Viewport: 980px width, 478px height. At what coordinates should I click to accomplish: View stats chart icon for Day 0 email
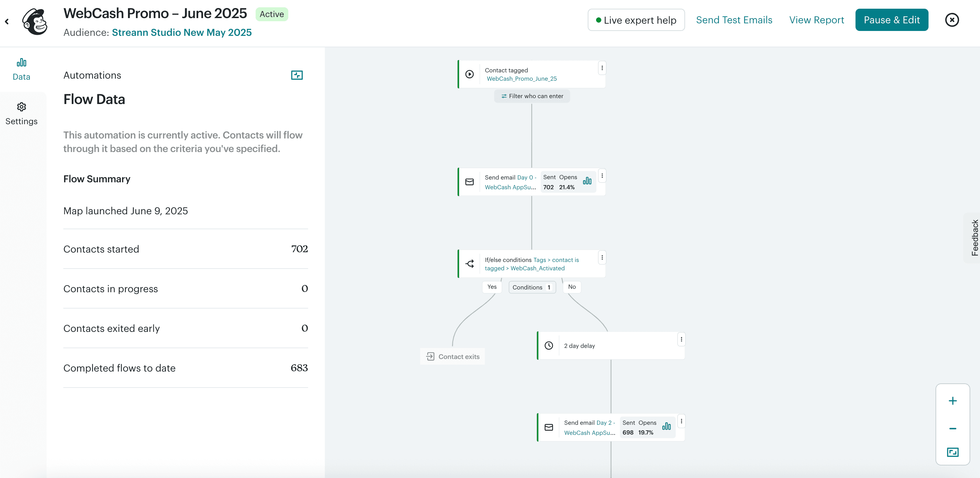tap(587, 181)
